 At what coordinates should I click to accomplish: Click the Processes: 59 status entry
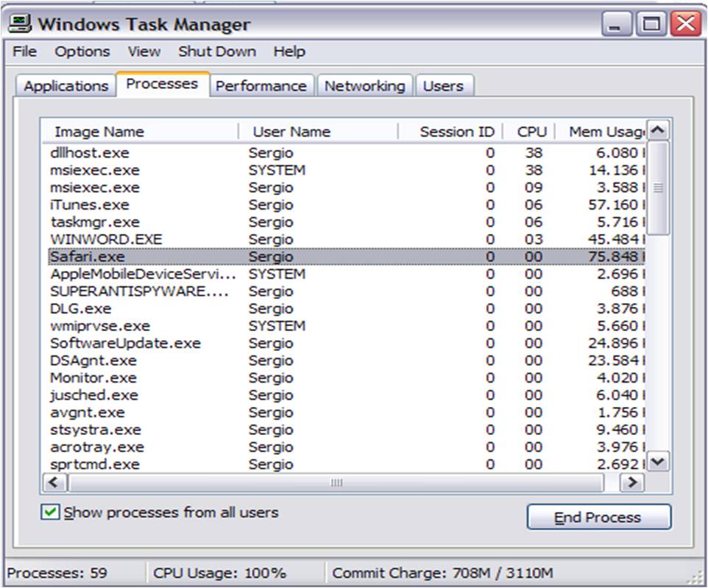(x=57, y=573)
